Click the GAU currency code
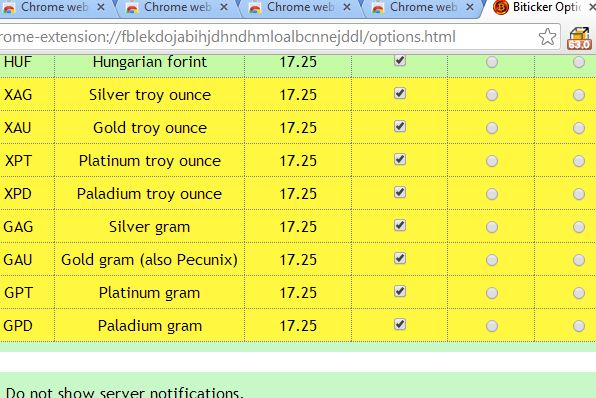Viewport: 596px width, 398px height. click(x=18, y=260)
